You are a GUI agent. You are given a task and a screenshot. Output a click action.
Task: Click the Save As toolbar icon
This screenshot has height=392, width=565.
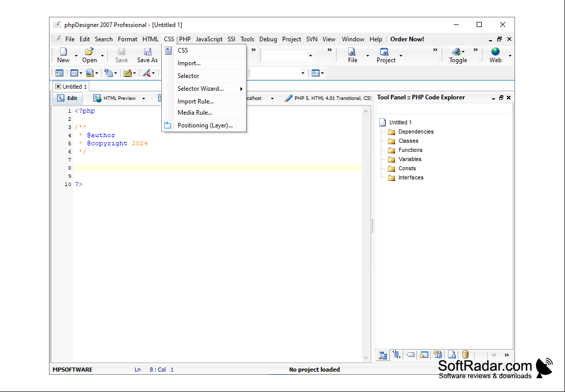click(x=148, y=51)
